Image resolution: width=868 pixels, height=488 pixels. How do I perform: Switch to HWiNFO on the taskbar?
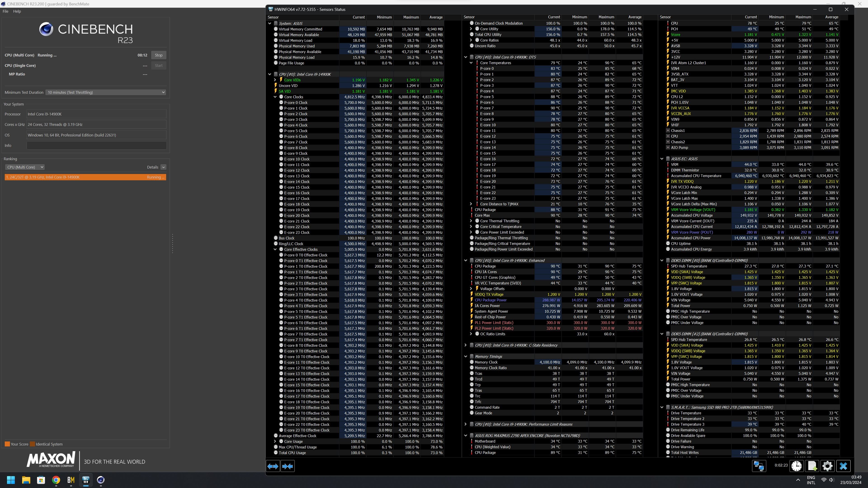point(86,480)
